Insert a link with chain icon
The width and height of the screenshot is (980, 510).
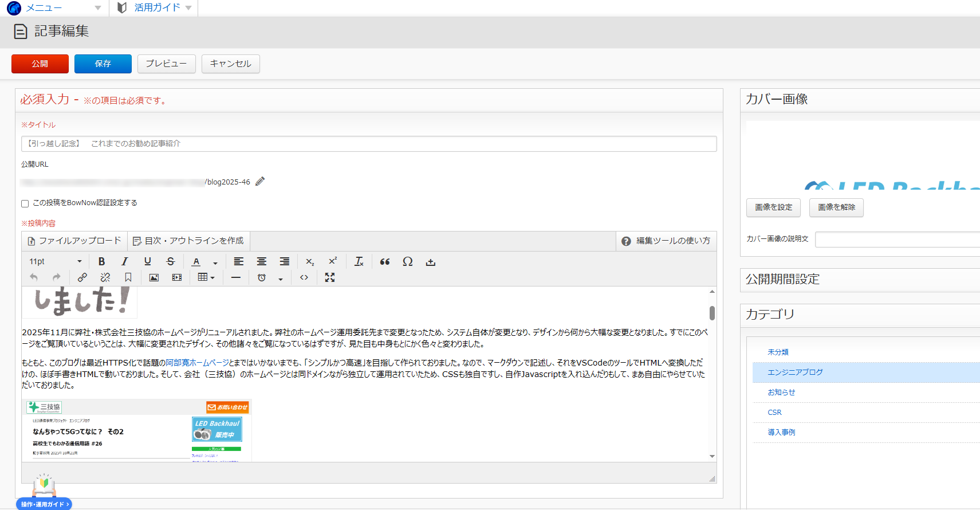[82, 277]
